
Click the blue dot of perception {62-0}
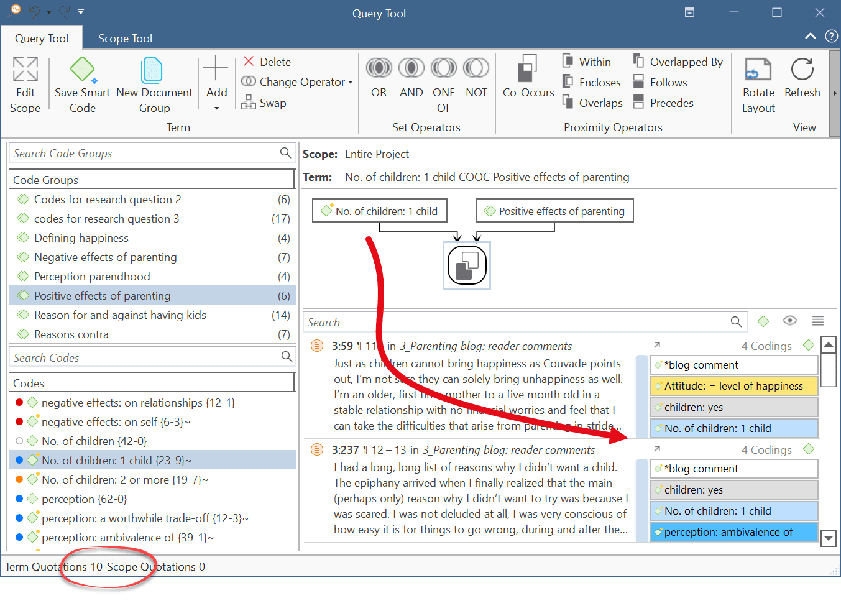(x=19, y=499)
